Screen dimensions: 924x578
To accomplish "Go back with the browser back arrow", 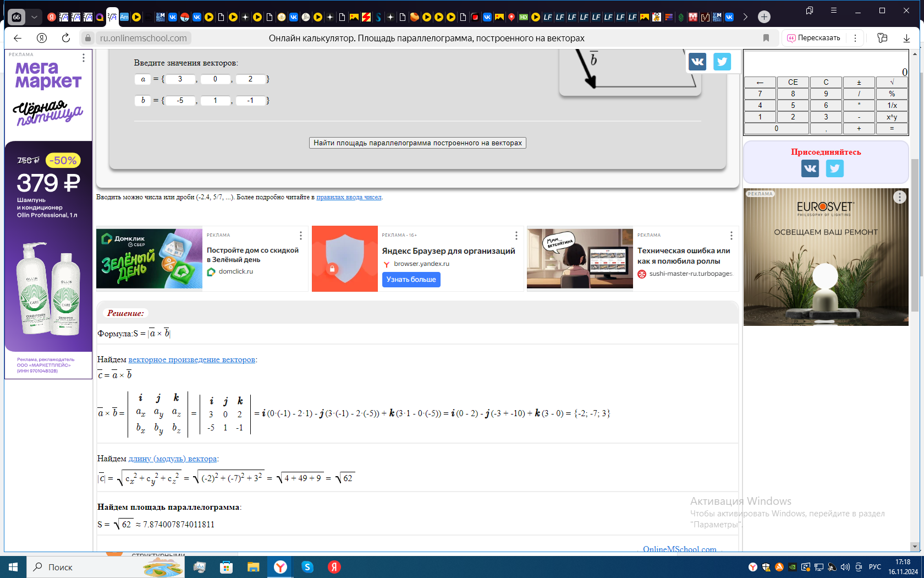I will coord(18,38).
